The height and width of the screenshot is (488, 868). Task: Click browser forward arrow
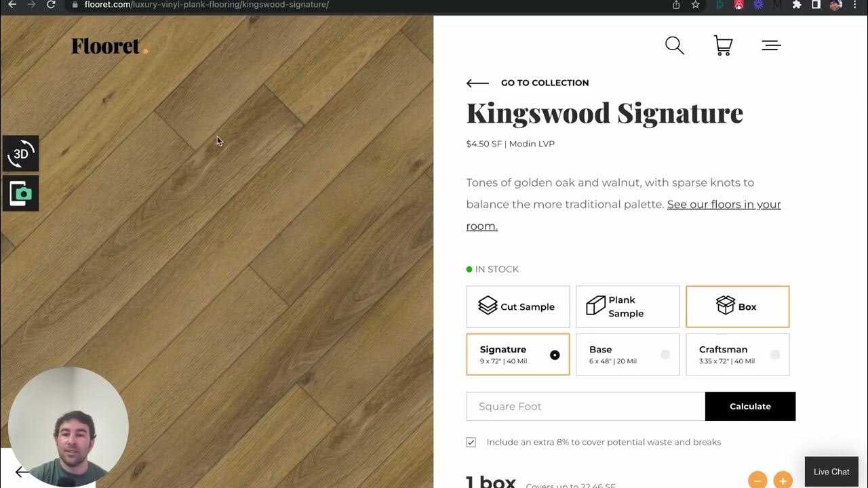[x=31, y=5]
